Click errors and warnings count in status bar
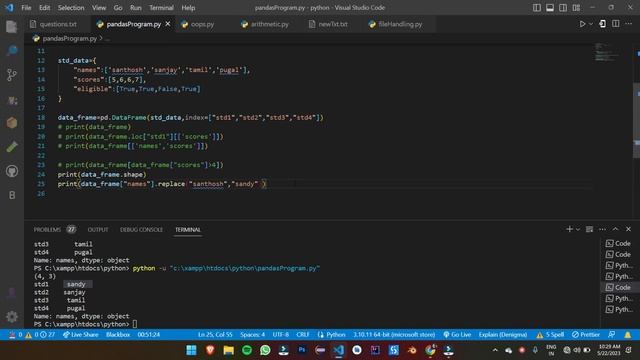Screen dimensions: 640x360 [32, 335]
